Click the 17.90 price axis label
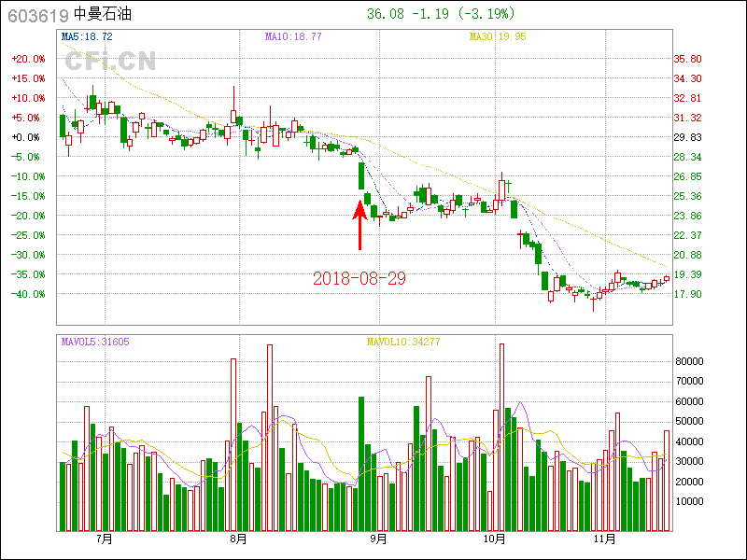Screen dimensions: 747x560 click(688, 294)
